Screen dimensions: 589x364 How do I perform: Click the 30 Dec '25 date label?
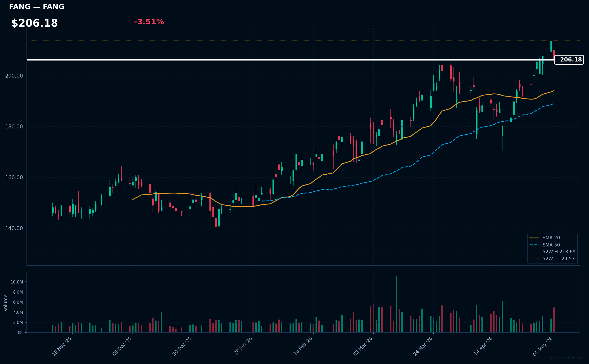pyautogui.click(x=182, y=346)
